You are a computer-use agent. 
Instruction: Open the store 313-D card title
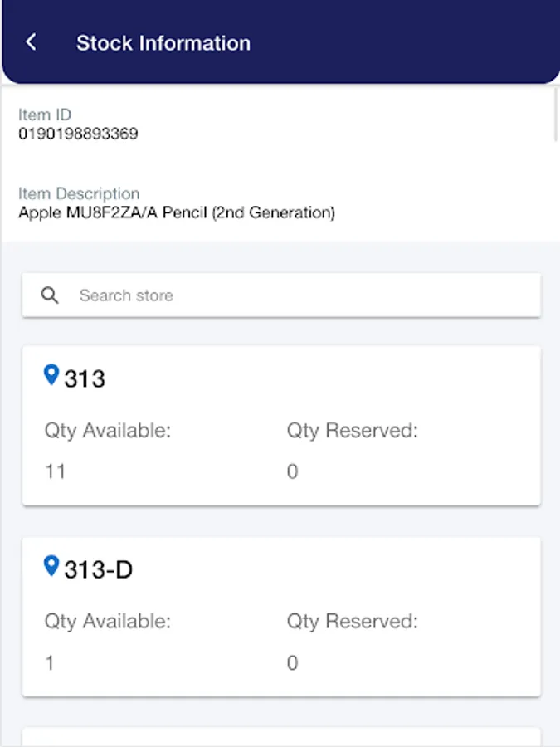[x=98, y=570]
